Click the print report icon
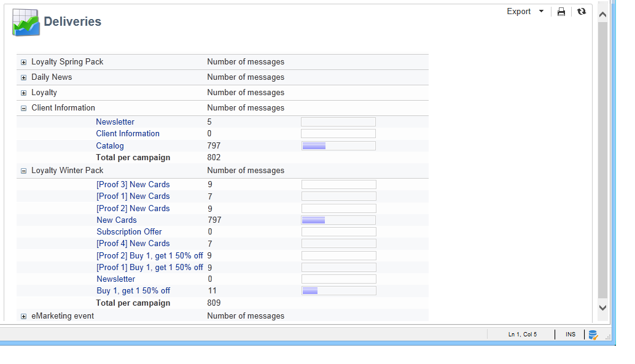The image size is (635, 364). 561,12
